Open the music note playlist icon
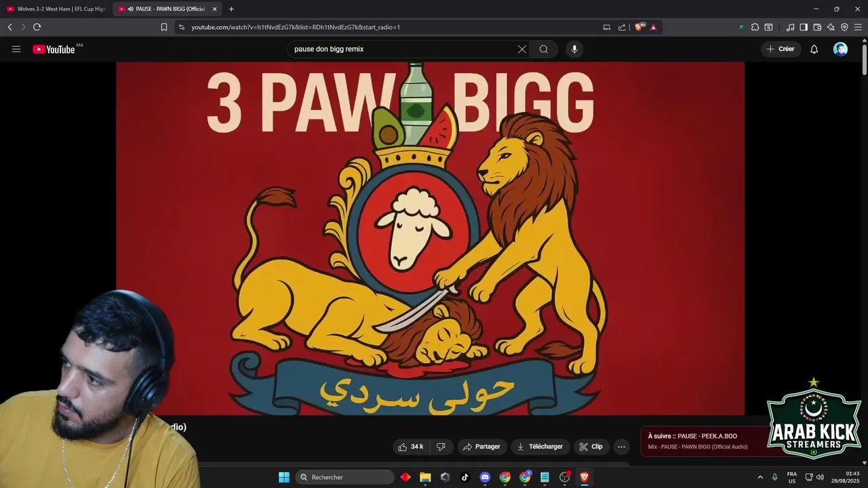The image size is (868, 488). click(790, 27)
